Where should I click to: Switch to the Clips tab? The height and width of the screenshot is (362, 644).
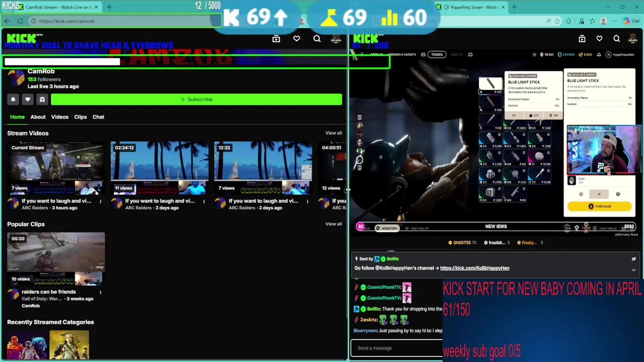coord(80,117)
